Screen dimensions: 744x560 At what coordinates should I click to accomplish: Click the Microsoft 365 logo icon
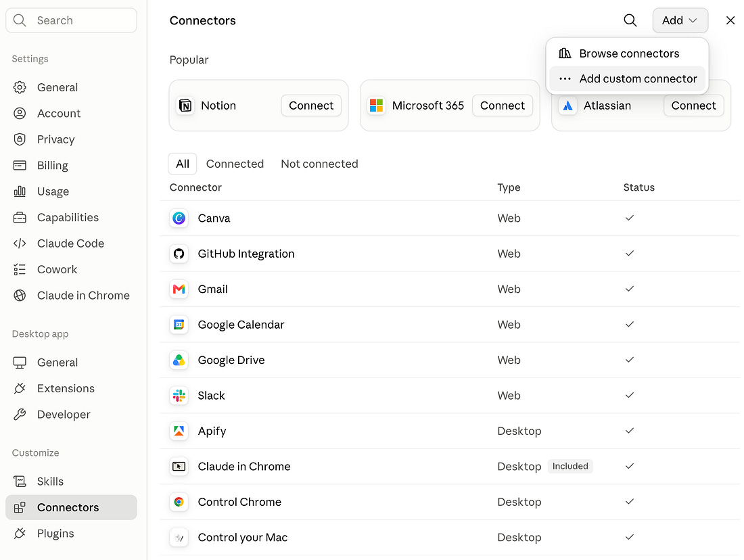pos(376,106)
